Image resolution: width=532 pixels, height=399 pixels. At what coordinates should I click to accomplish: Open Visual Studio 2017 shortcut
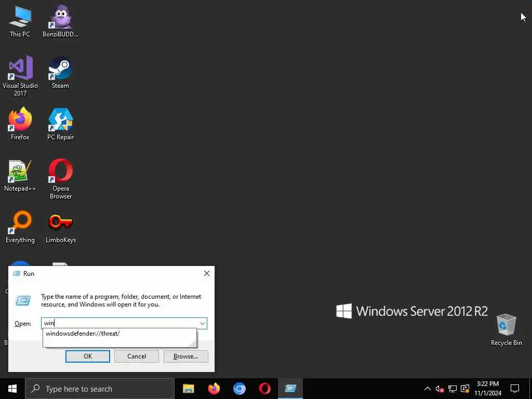click(20, 76)
